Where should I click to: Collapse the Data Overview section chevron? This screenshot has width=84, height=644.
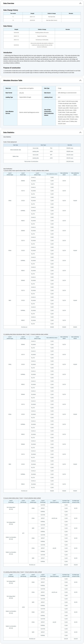[x=80, y=3]
